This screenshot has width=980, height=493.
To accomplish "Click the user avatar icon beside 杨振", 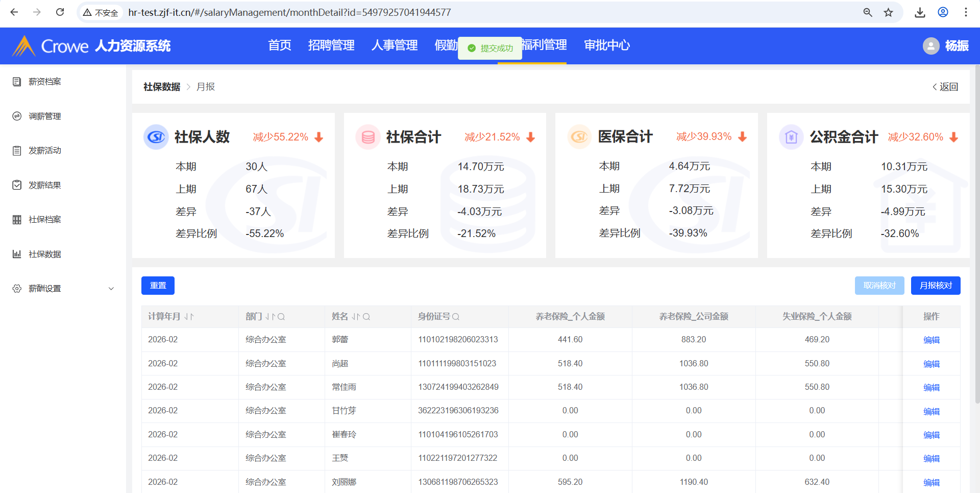I will tap(930, 46).
